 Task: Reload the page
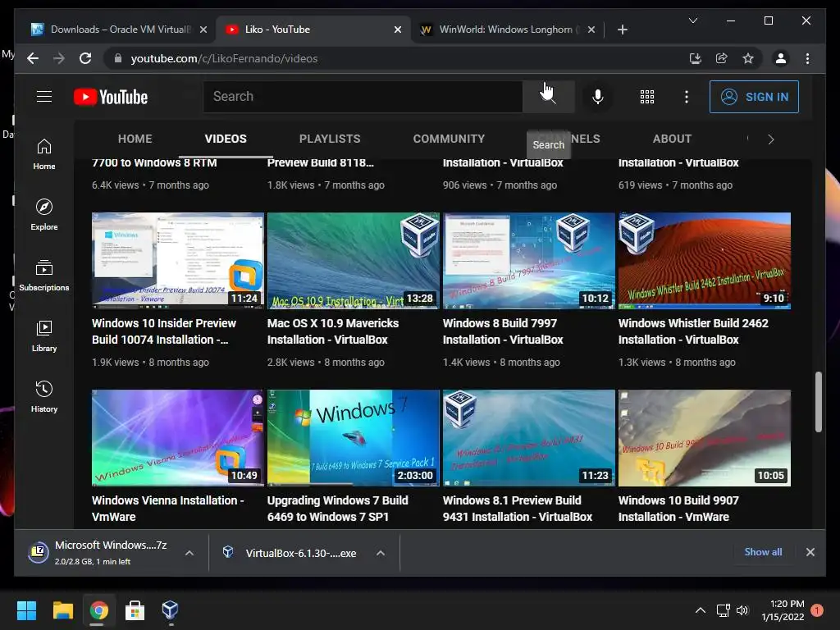click(x=85, y=58)
